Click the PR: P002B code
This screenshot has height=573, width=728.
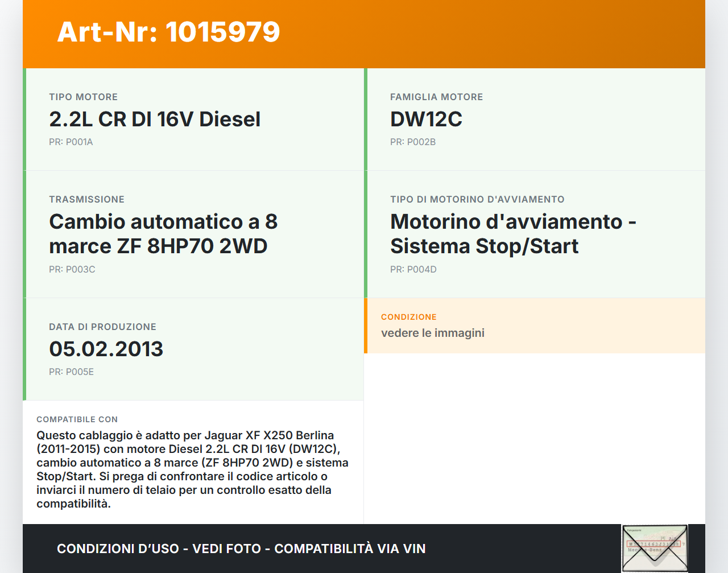click(x=413, y=142)
